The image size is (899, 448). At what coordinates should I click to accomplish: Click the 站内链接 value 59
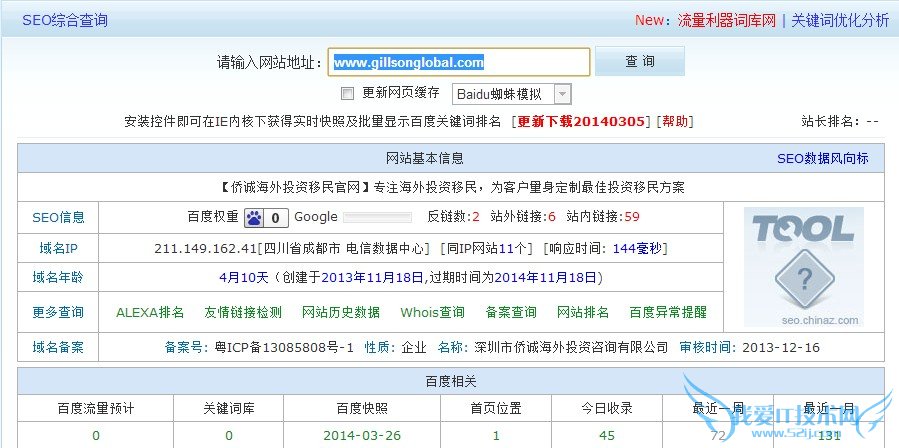click(632, 217)
